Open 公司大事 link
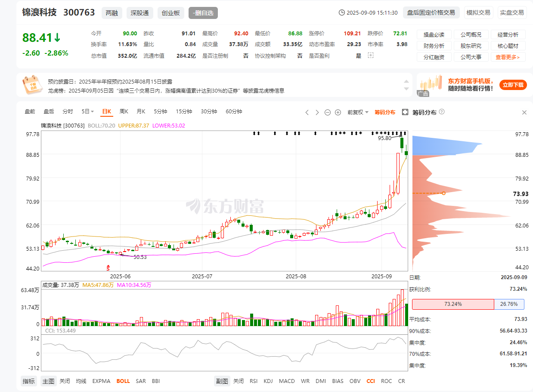Viewport: 533px width, 392px height. point(471,57)
